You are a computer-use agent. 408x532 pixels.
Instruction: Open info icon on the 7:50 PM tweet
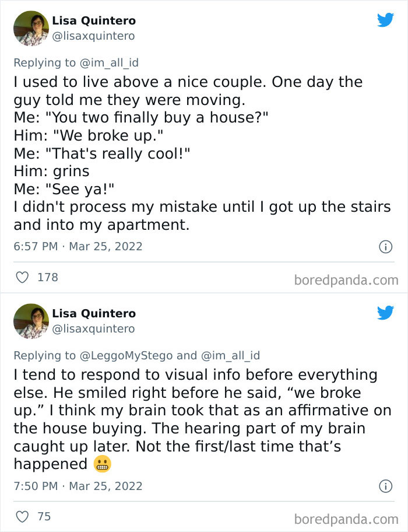point(385,486)
